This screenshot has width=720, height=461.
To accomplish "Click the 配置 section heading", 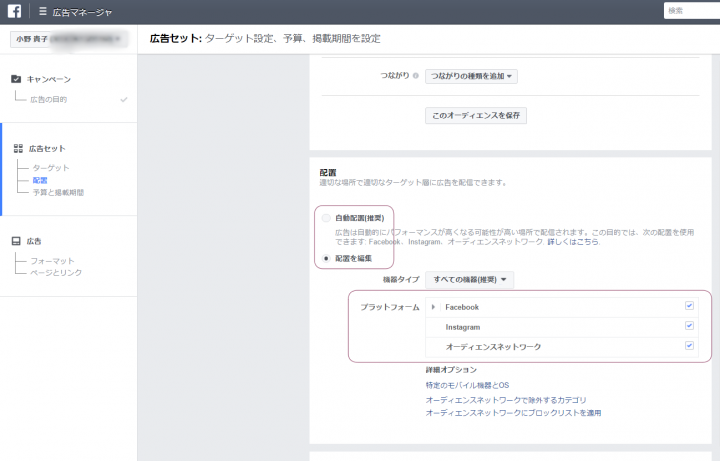I will (x=328, y=173).
